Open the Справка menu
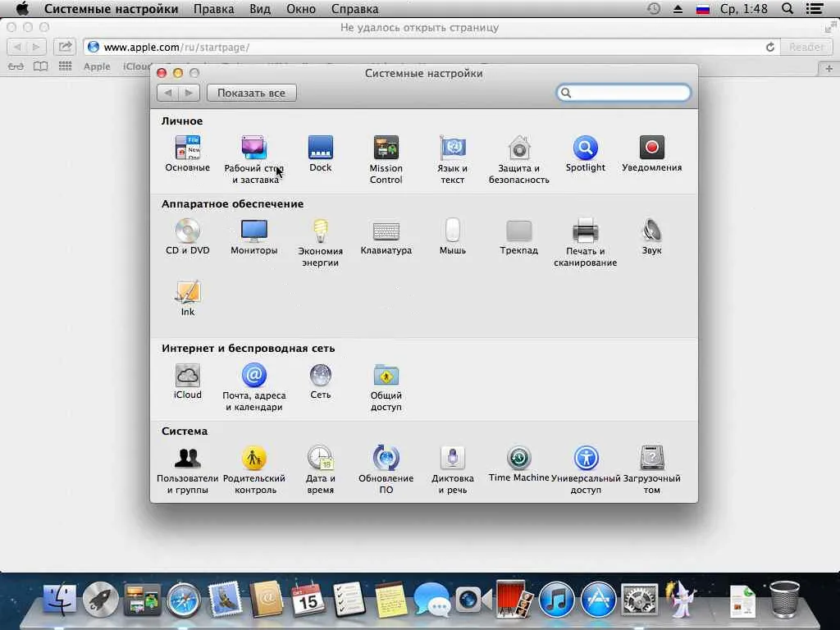840x630 pixels. [x=354, y=9]
